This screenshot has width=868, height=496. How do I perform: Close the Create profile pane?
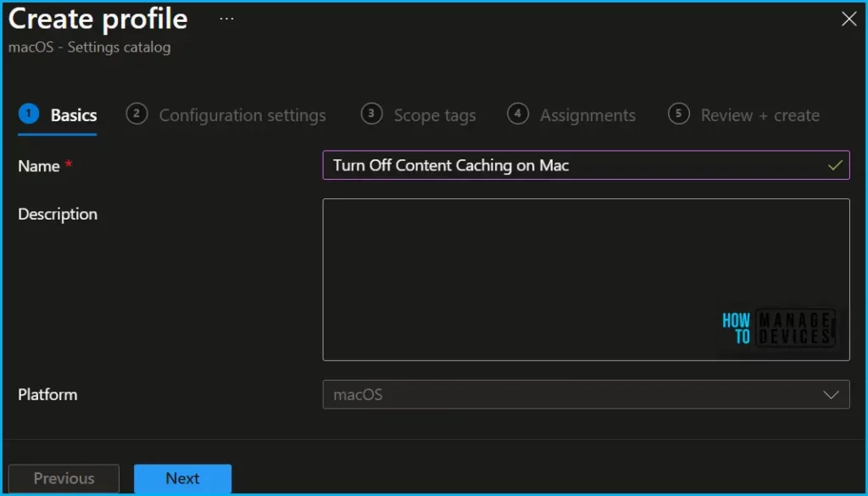[849, 19]
